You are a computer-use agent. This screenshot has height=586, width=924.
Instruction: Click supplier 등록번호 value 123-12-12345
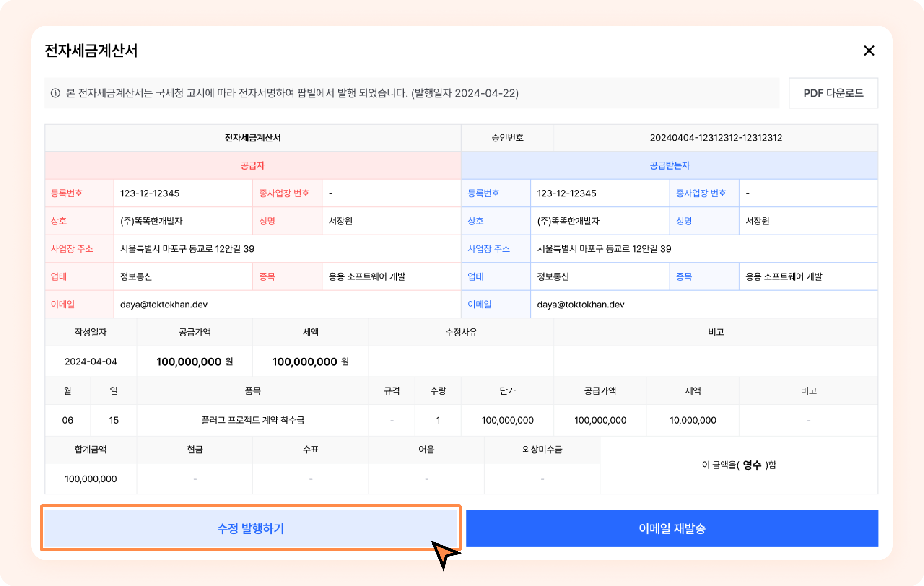[150, 193]
